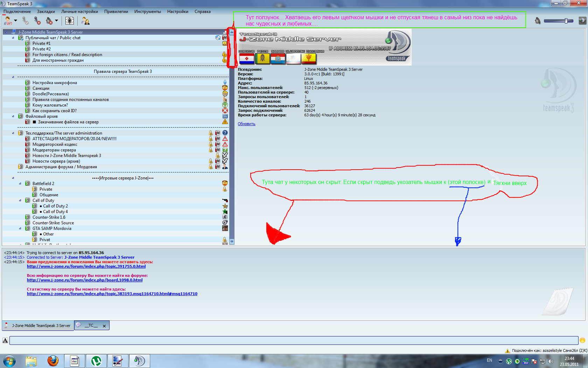This screenshot has height=368, width=588.
Task: Click the subscribe-to-all-channels eye icon
Action: (70, 21)
